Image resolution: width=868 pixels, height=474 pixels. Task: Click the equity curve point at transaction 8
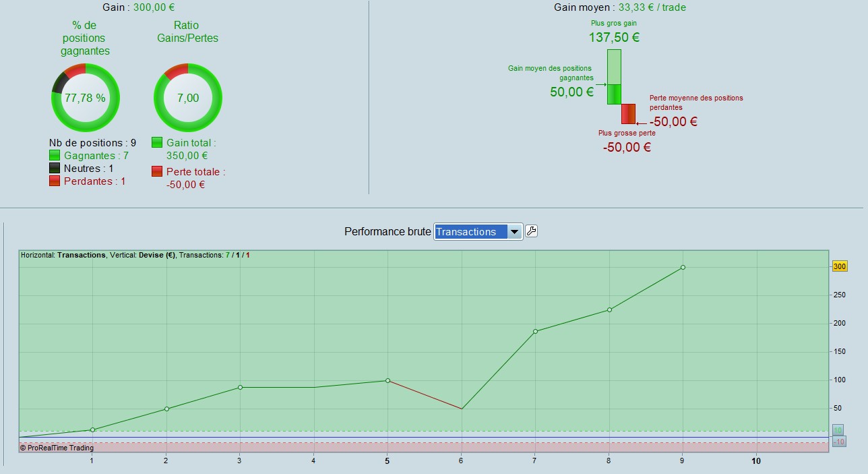click(609, 309)
